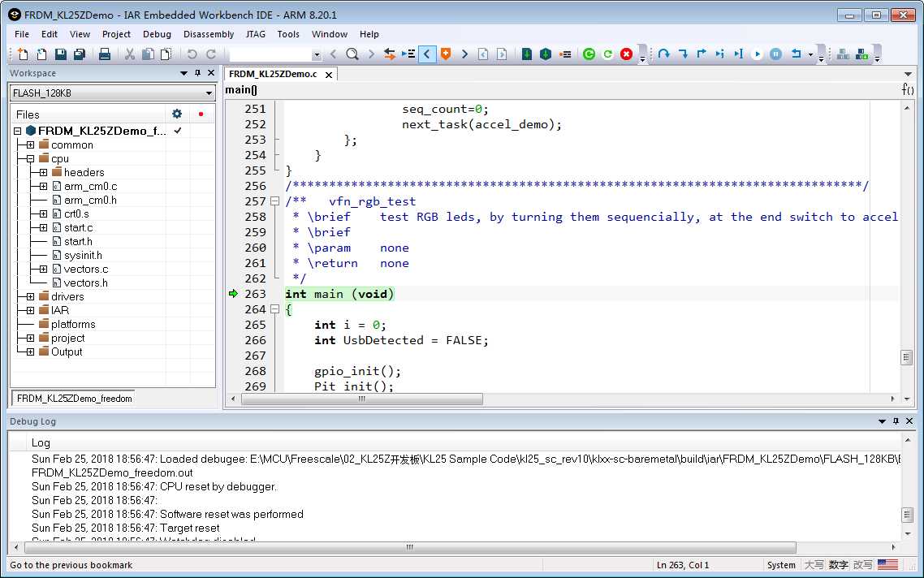Create a new document via toolbar

(23, 54)
